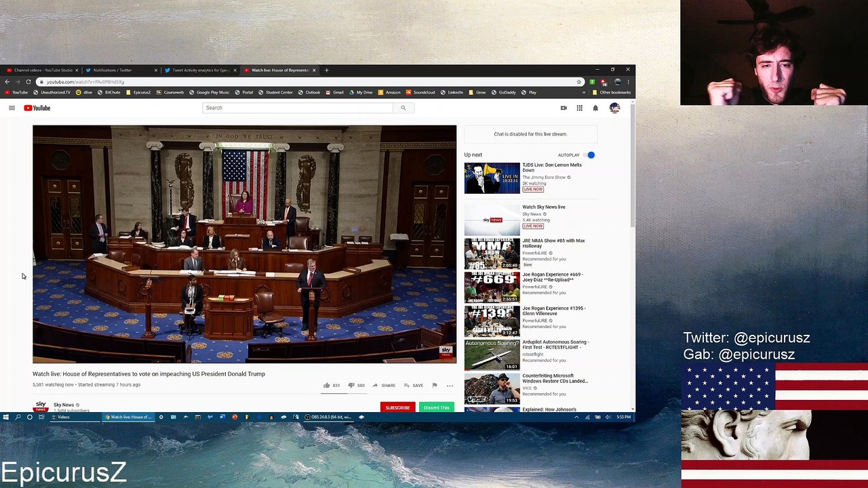
Task: Open the YouTube apps grid icon
Action: click(x=580, y=108)
